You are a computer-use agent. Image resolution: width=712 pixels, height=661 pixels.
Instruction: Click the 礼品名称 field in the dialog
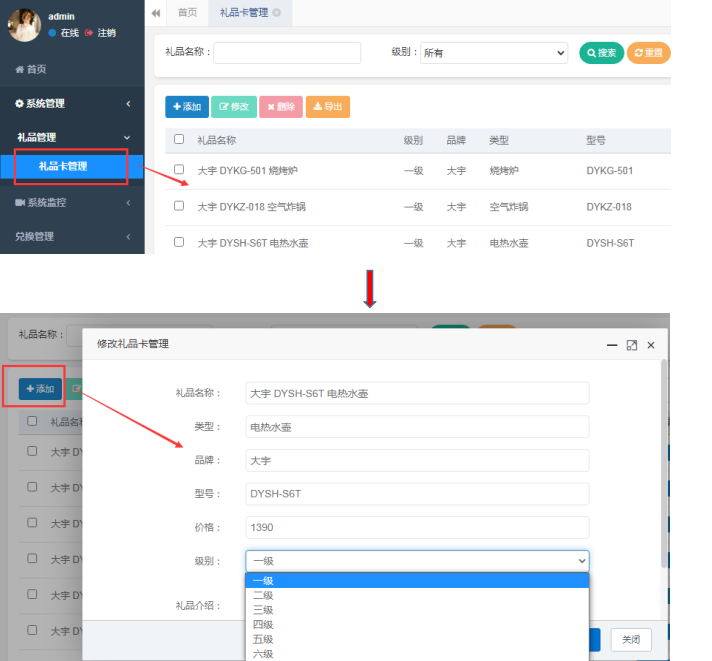coord(417,393)
